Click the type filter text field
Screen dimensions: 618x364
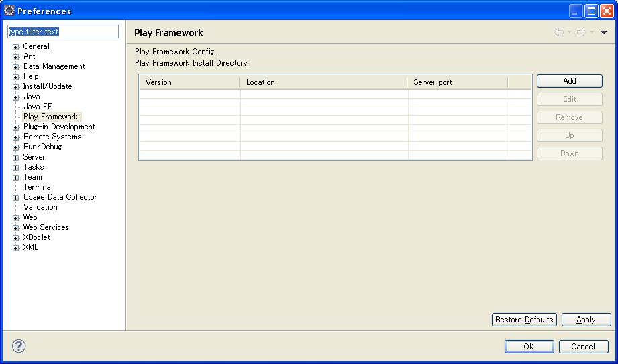tap(63, 32)
